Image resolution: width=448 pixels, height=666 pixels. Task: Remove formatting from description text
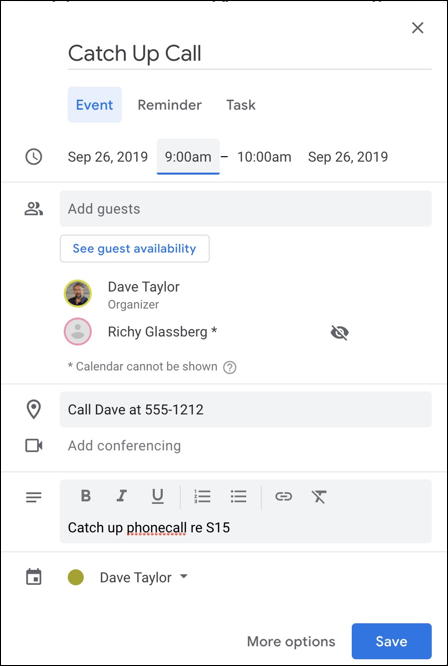click(319, 496)
